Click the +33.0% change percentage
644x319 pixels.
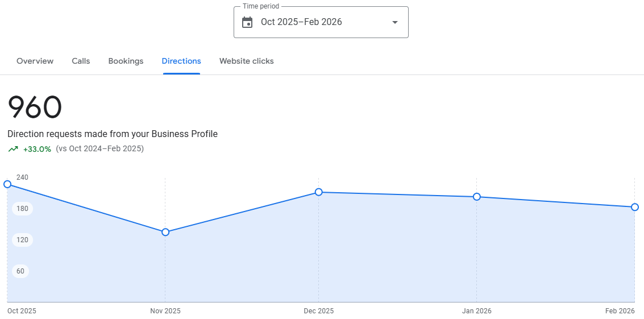click(37, 149)
